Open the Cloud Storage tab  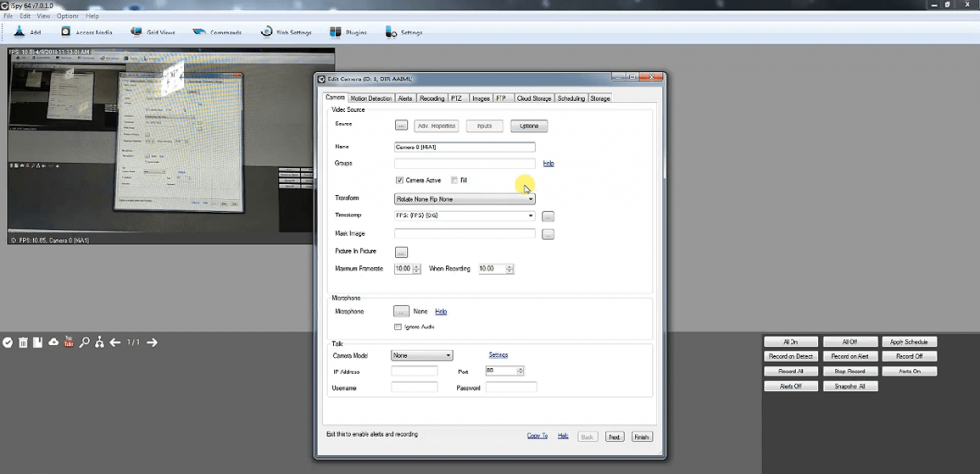535,98
